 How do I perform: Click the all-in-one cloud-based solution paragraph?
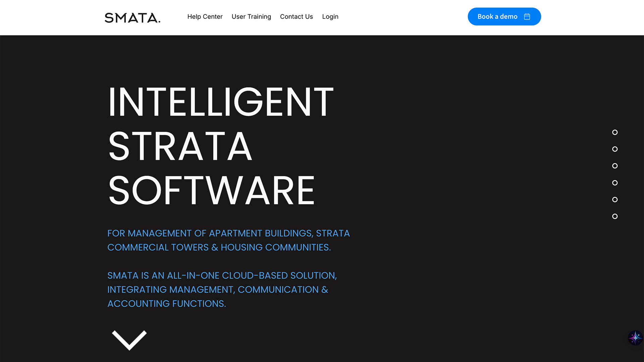222,289
